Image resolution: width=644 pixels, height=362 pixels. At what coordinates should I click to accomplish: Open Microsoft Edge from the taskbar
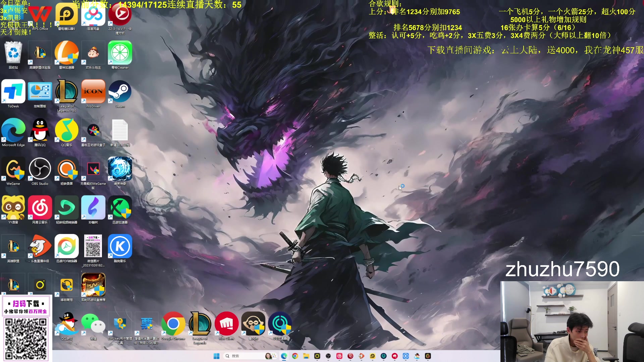tap(284, 356)
